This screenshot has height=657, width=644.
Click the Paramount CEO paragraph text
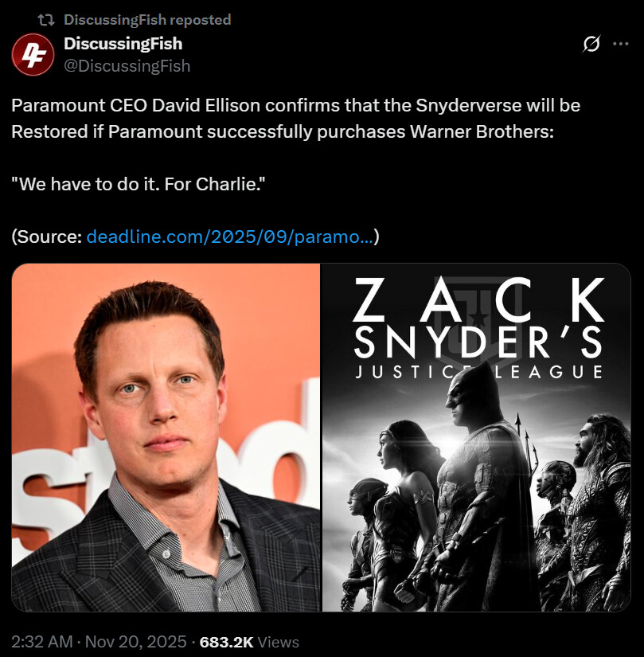295,119
